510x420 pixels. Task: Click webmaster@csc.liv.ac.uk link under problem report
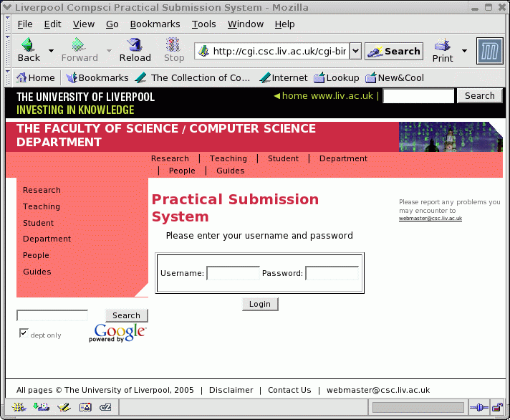point(430,219)
